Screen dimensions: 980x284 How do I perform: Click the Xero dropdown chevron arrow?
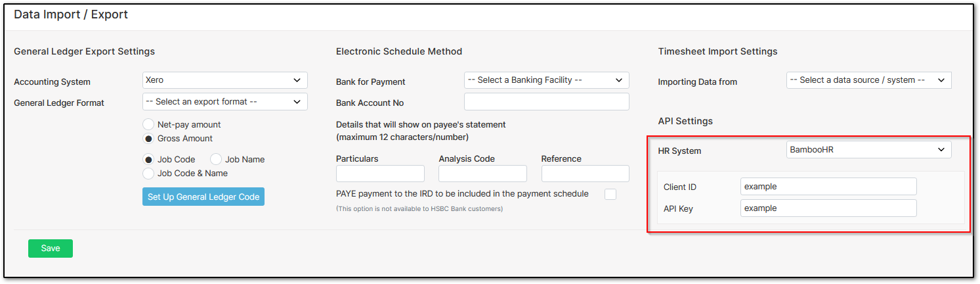pyautogui.click(x=297, y=80)
